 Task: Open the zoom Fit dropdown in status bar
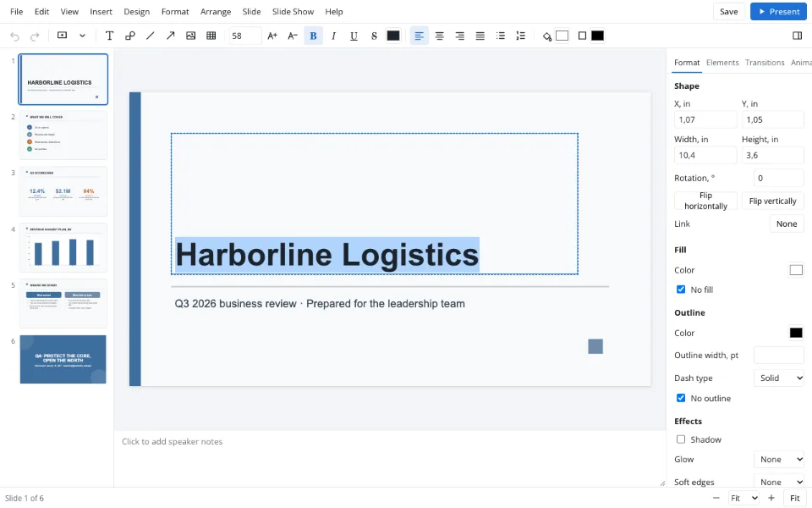pyautogui.click(x=743, y=498)
